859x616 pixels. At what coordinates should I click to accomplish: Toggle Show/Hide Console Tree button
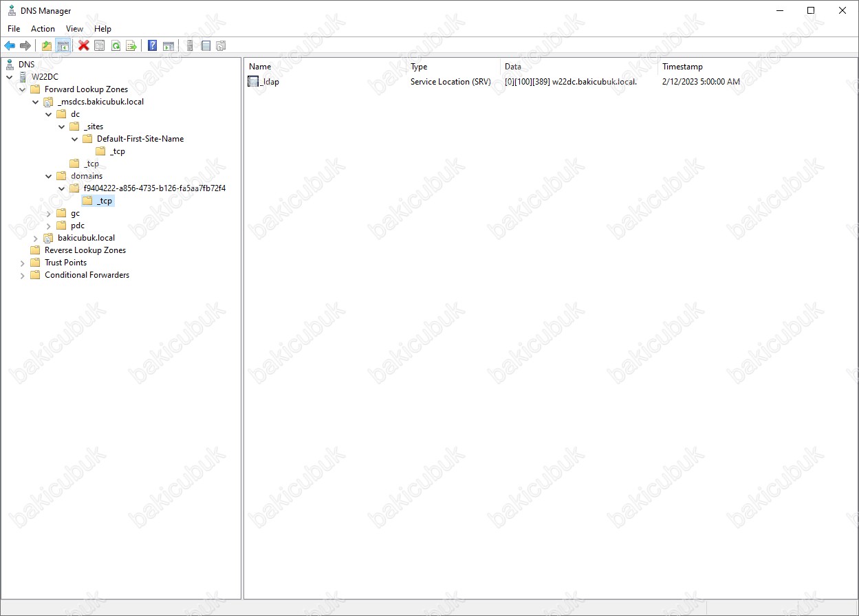[63, 46]
